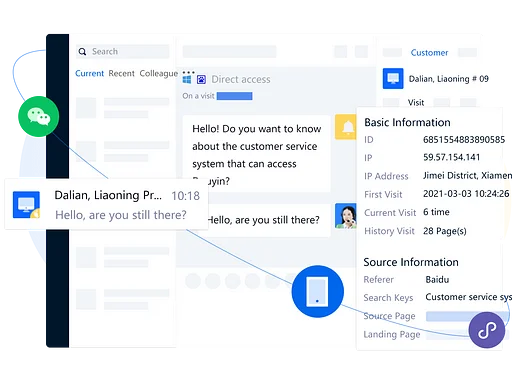Click the Referer value Baidu
The width and height of the screenshot is (512, 384).
coord(437,280)
